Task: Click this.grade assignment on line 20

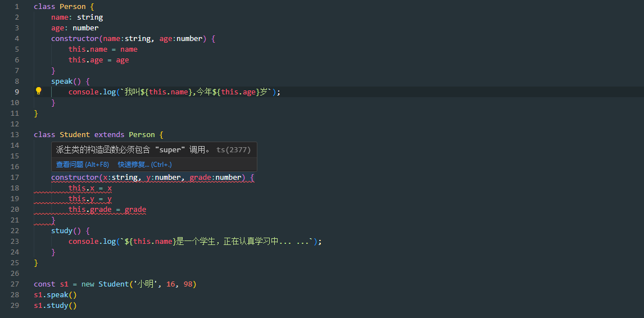Action: pos(107,210)
